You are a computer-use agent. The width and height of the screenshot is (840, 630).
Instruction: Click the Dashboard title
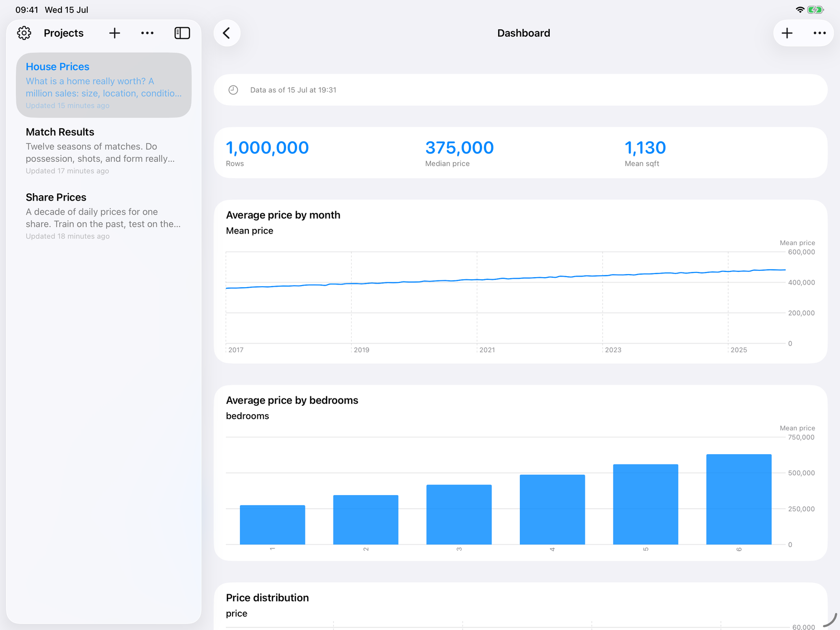coord(523,33)
